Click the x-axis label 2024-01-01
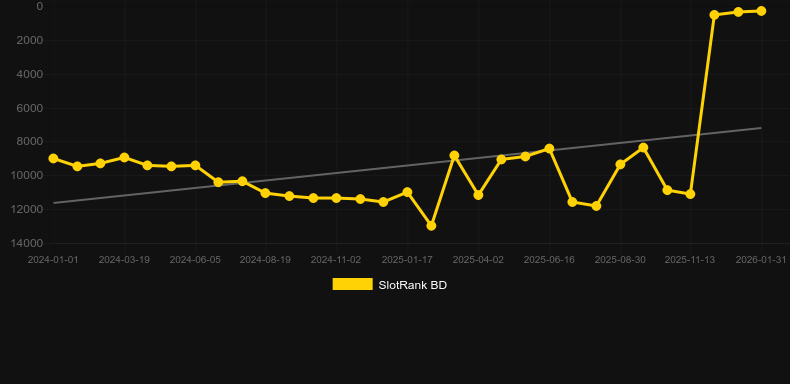 tap(53, 260)
